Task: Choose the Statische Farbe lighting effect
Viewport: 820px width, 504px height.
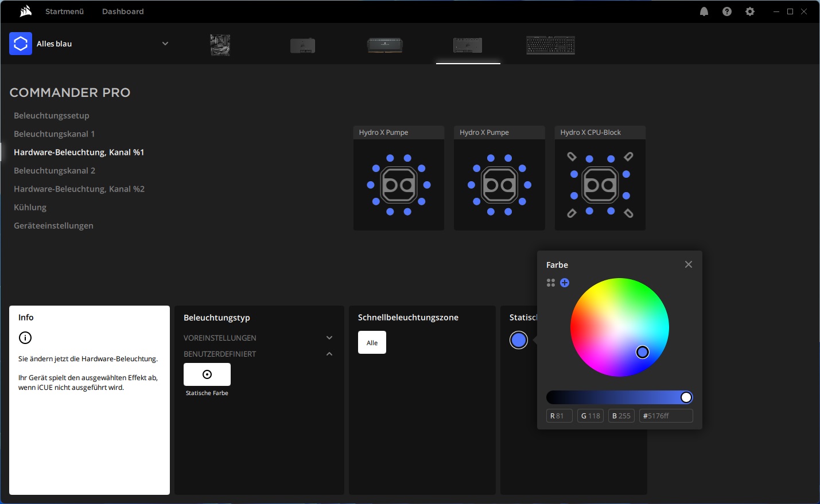Action: point(207,374)
